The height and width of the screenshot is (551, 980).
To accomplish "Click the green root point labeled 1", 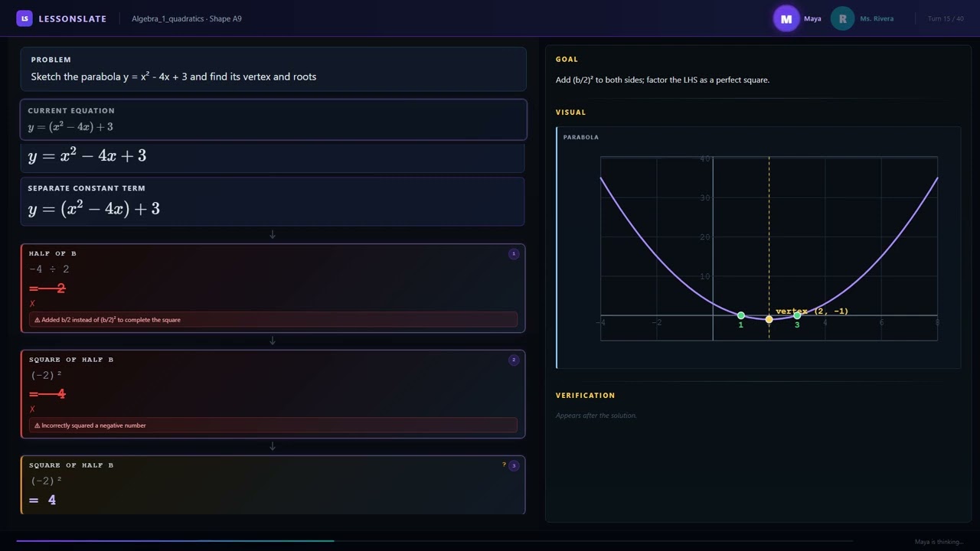I will coord(740,315).
